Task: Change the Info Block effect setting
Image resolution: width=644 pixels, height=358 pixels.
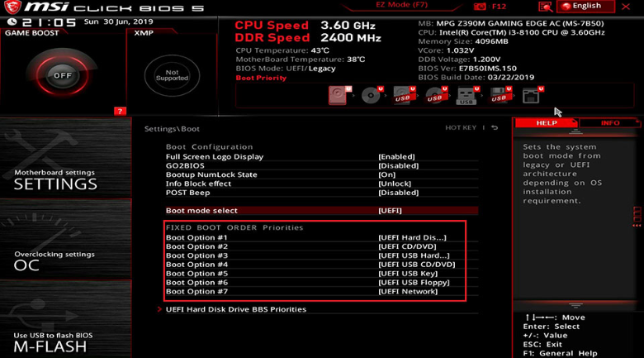Action: [x=322, y=184]
